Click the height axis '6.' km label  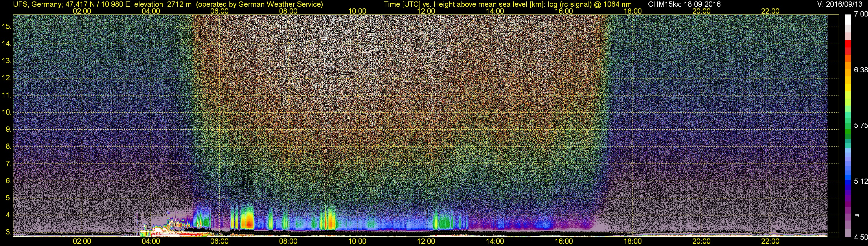(8, 181)
